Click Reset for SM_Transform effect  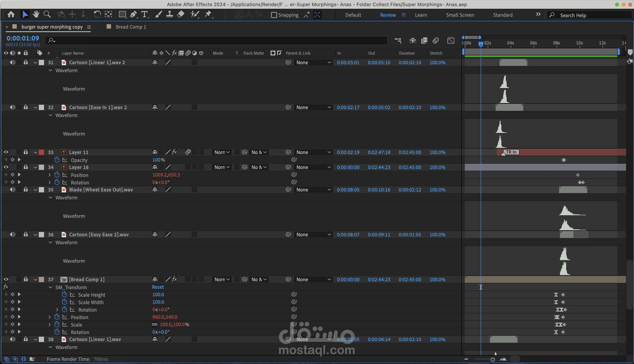[158, 287]
